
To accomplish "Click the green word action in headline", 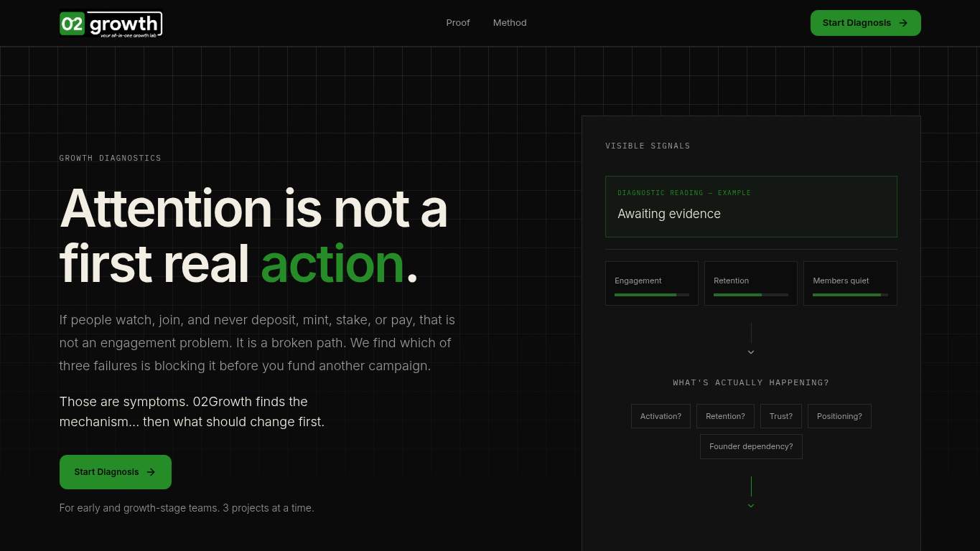I will (332, 264).
